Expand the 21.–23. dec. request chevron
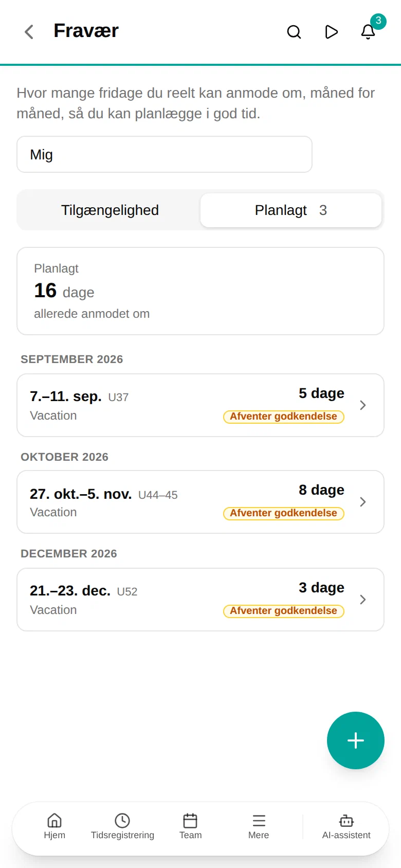401x868 pixels. (x=363, y=600)
